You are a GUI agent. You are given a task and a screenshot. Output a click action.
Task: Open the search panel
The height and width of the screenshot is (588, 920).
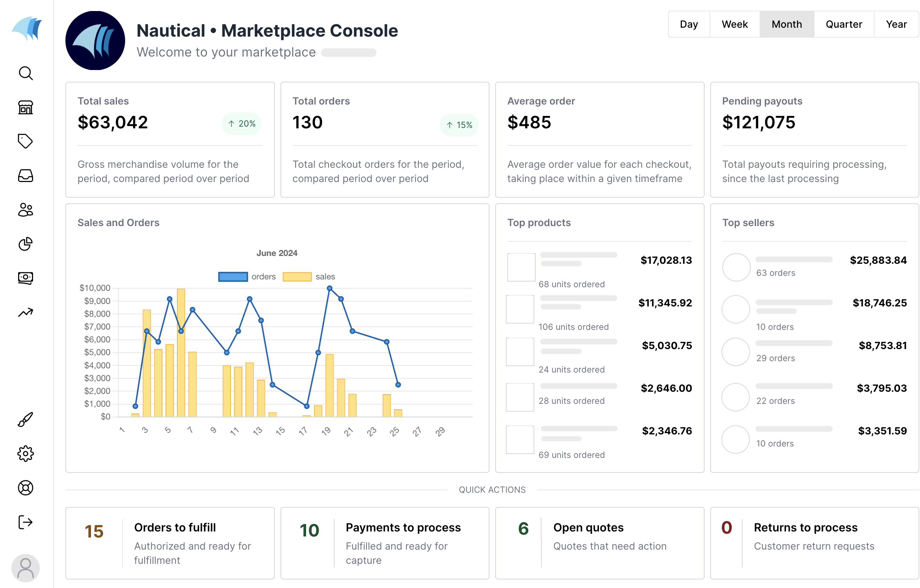click(25, 73)
